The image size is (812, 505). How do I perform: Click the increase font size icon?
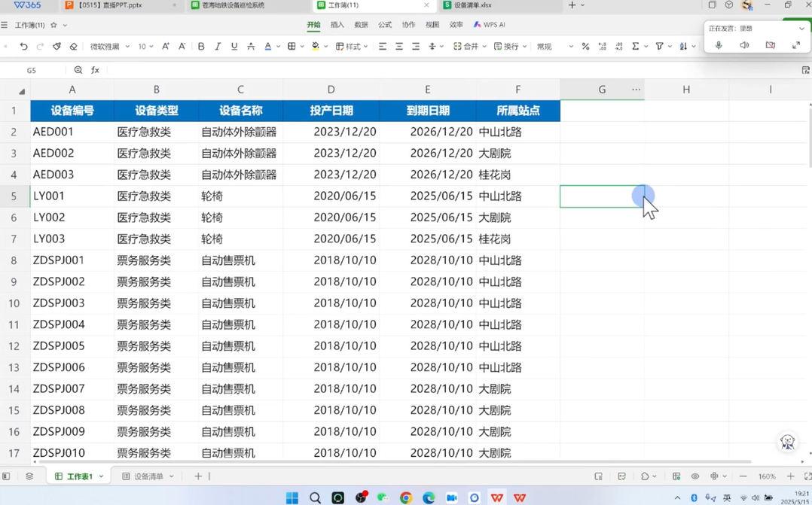[x=166, y=47]
